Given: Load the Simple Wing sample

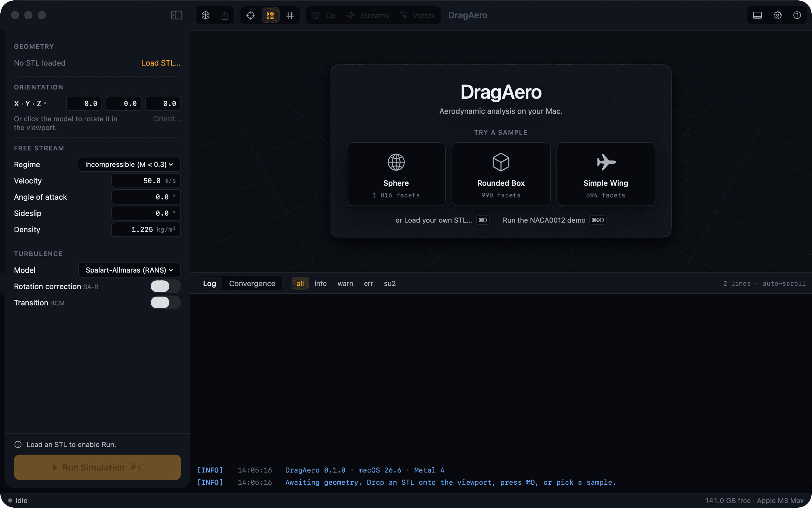Looking at the screenshot, I should point(606,174).
